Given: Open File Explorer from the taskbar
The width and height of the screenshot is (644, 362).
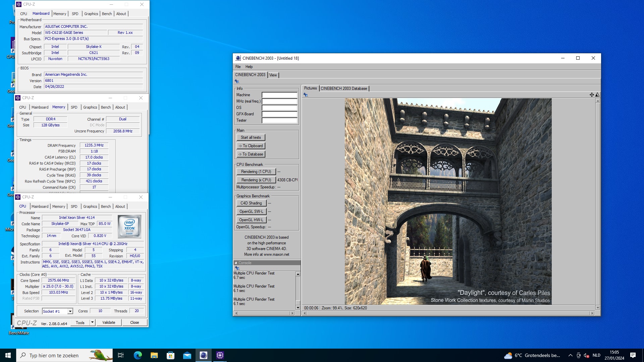Looking at the screenshot, I should pyautogui.click(x=154, y=355).
